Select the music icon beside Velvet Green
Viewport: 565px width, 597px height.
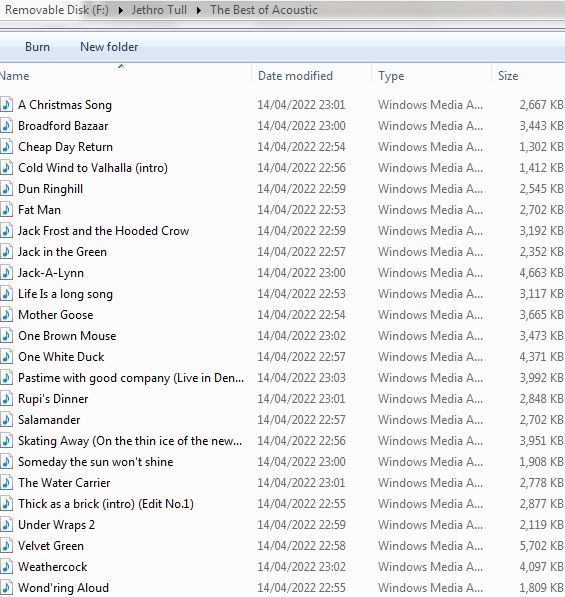6,546
